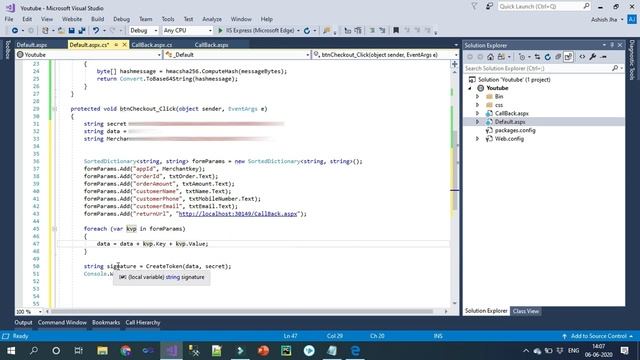Click the browser Refresh toolbar icon
The height and width of the screenshot is (360, 640).
point(307,31)
